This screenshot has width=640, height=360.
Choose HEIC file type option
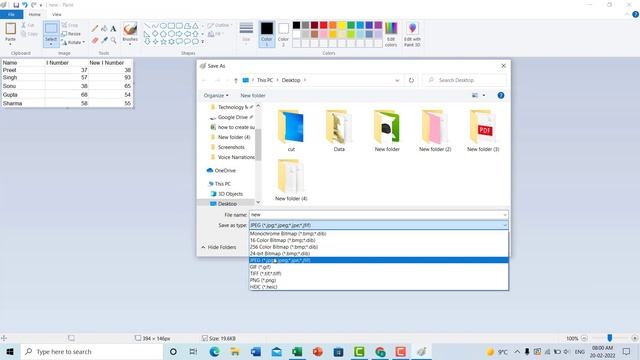pos(379,287)
